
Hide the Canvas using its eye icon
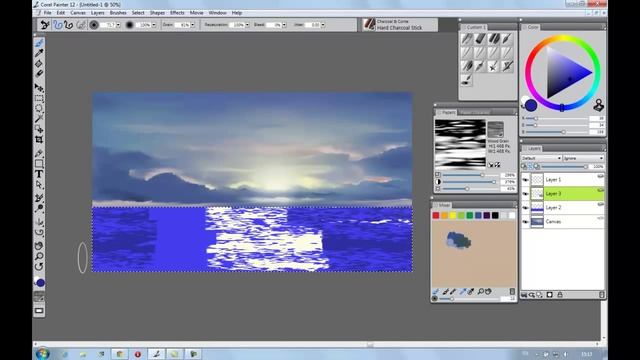point(526,222)
